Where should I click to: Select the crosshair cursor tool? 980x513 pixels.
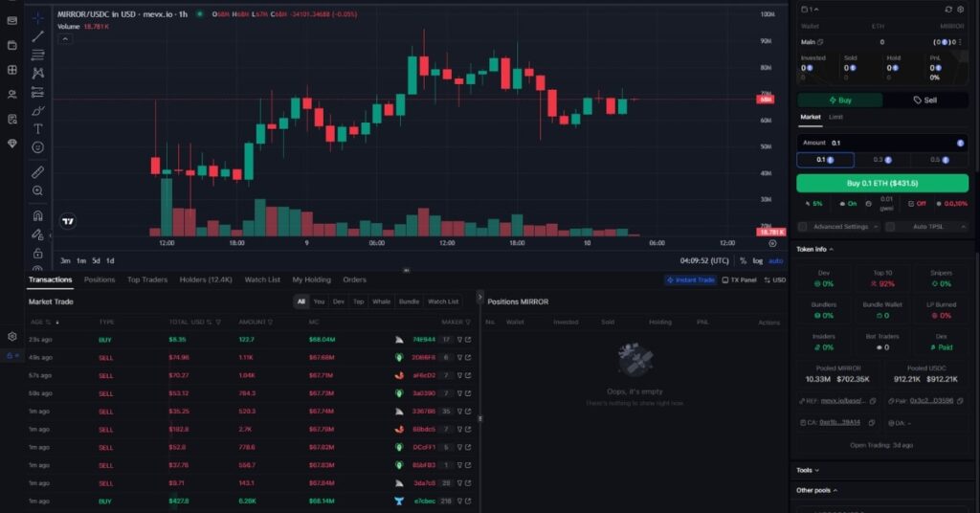(x=38, y=17)
